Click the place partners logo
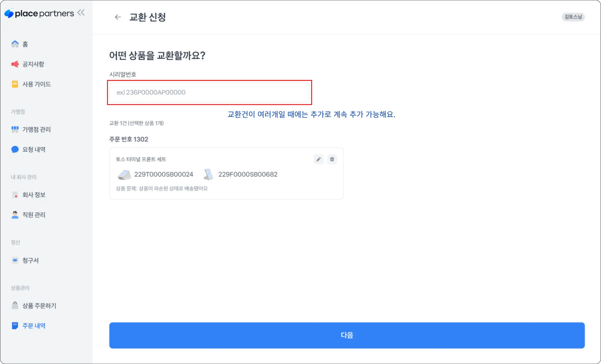This screenshot has width=601, height=364. pos(39,13)
